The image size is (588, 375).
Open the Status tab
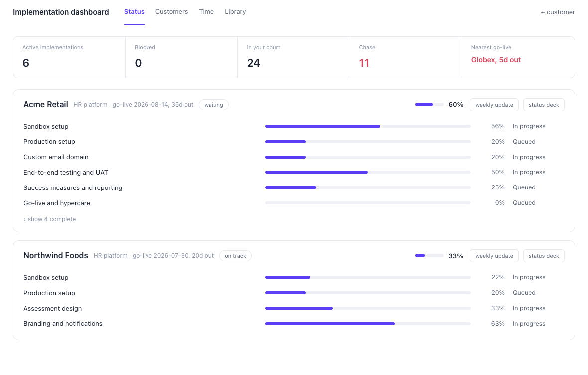[134, 12]
